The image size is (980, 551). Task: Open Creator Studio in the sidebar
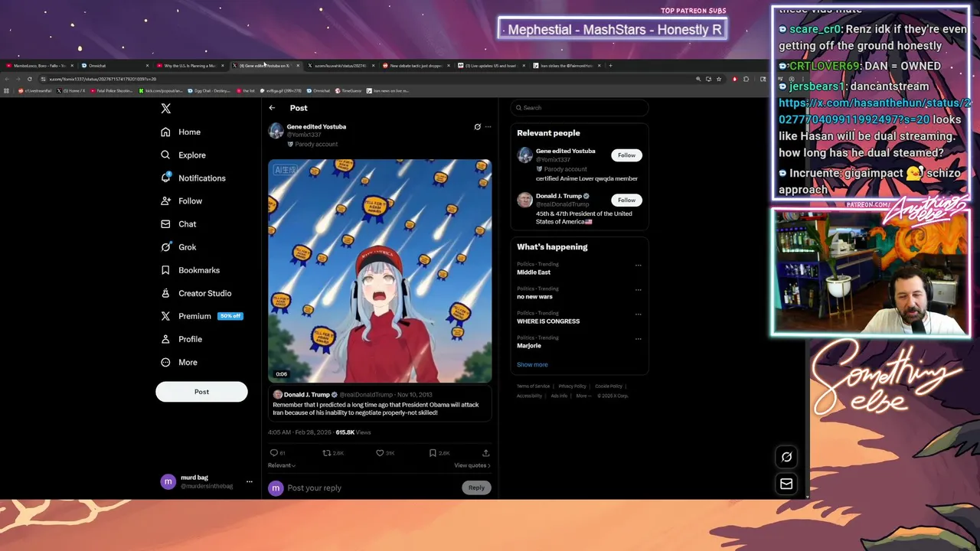point(196,292)
